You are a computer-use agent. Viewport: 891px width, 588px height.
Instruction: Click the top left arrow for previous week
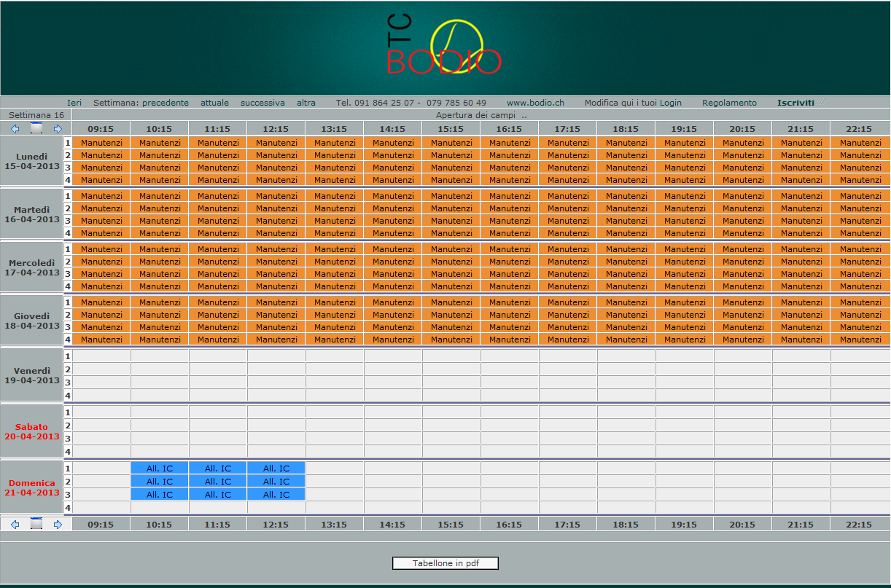pos(15,129)
